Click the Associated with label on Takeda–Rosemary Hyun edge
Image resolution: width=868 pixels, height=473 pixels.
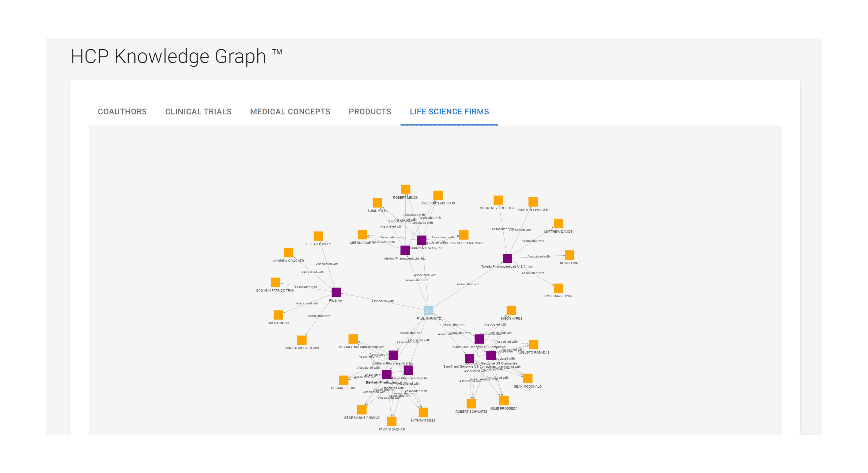pos(533,273)
